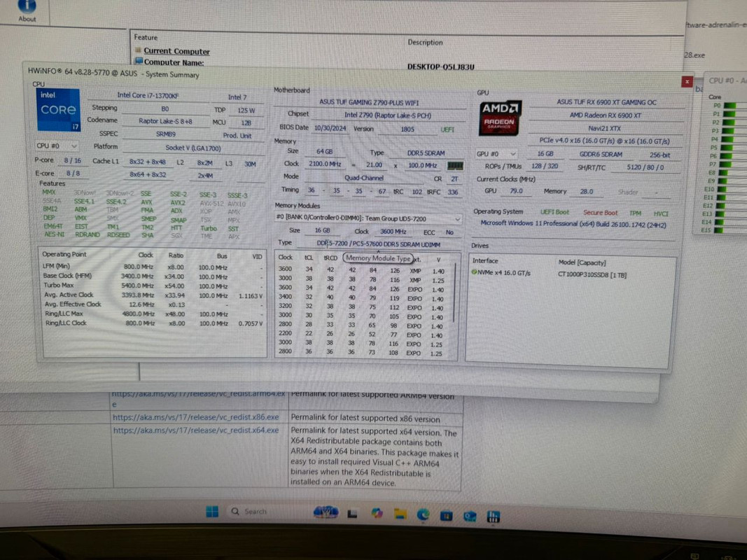Click the AVX2 feature flag

[178, 202]
